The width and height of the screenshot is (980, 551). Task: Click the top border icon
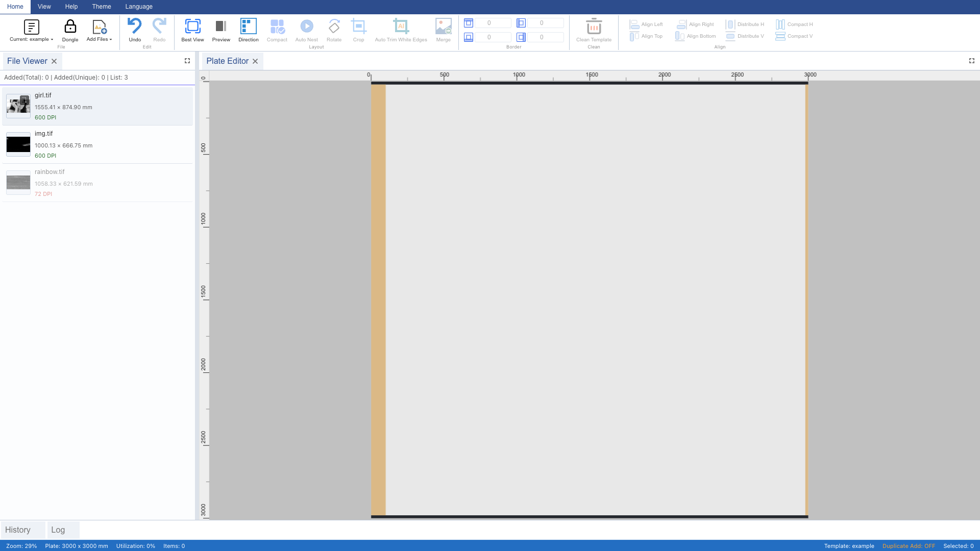click(469, 23)
